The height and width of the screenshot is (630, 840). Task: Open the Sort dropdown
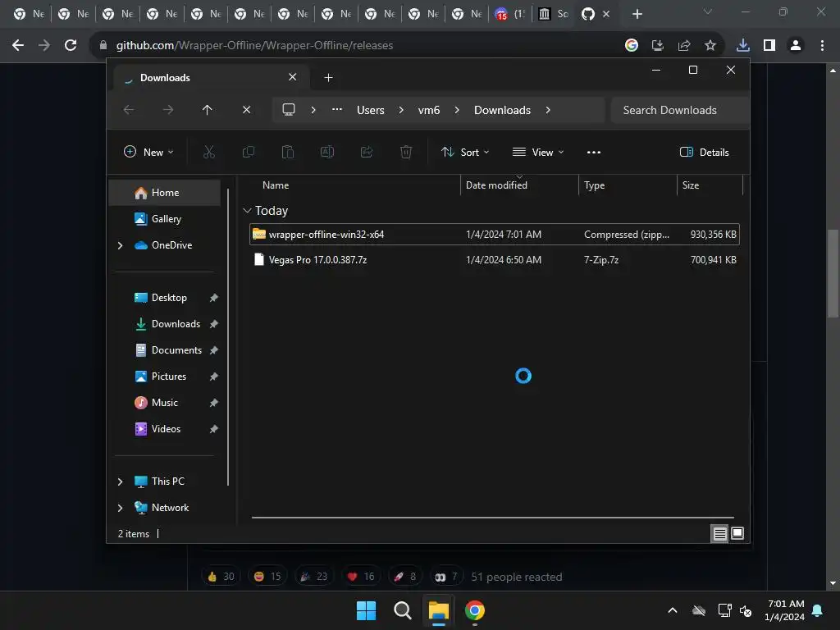tap(464, 152)
